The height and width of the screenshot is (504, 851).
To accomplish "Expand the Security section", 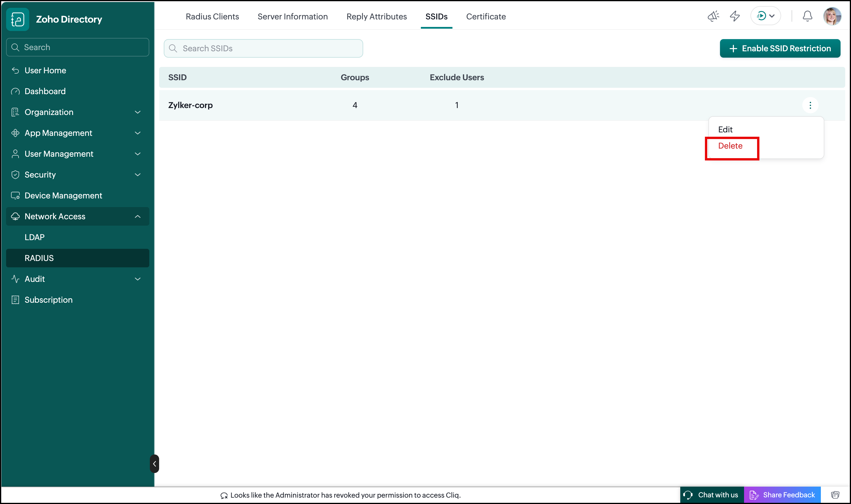I will pos(77,175).
